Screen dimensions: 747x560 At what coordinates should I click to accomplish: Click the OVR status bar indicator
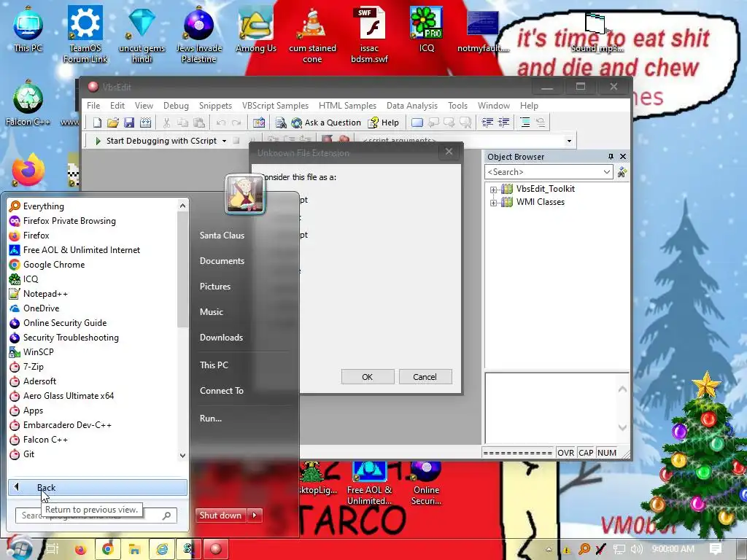click(565, 453)
